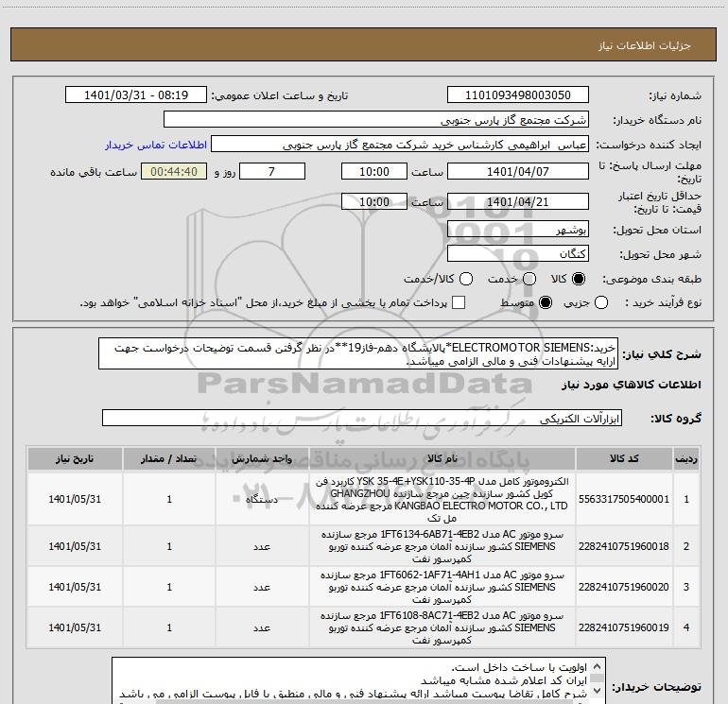
Task: Click the price validity date 1401/04/21
Action: (x=518, y=202)
